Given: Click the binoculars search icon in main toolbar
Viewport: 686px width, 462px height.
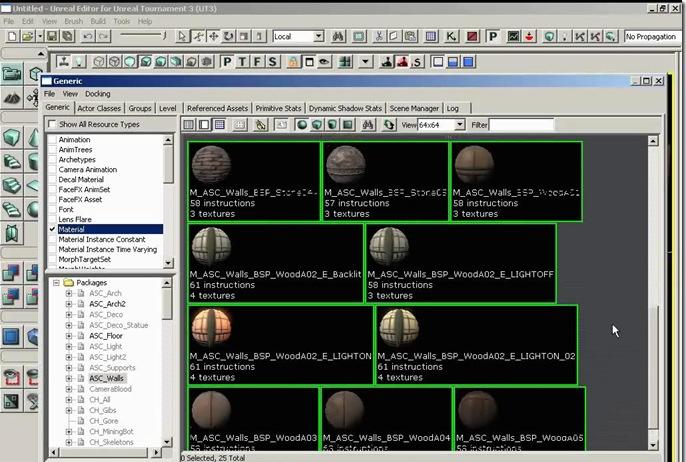Looking at the screenshot, I should click(x=338, y=36).
